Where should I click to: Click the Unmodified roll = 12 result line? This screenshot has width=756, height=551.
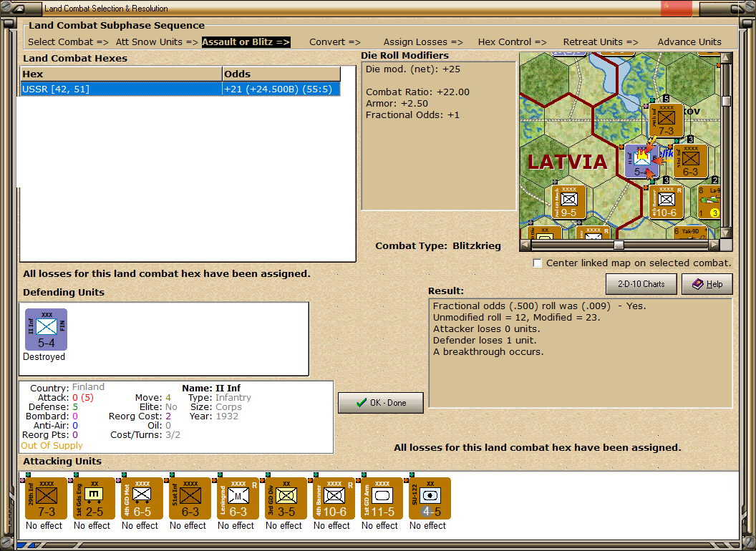point(516,317)
